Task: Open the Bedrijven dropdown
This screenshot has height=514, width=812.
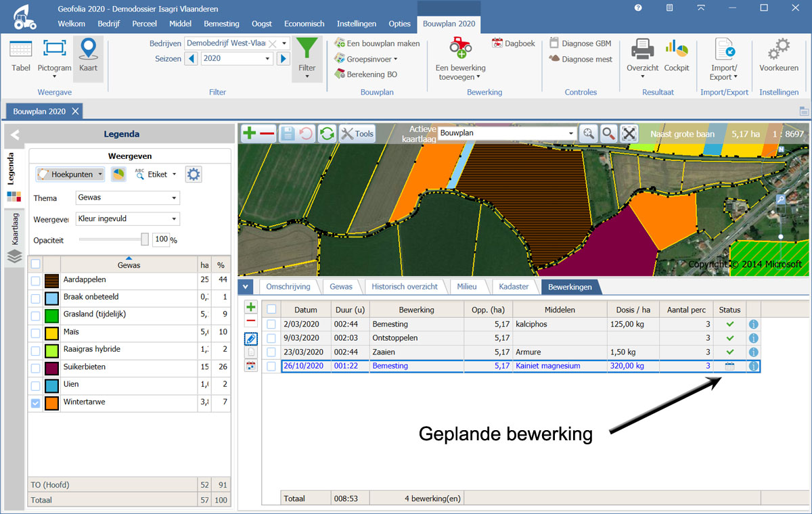Action: [x=285, y=43]
